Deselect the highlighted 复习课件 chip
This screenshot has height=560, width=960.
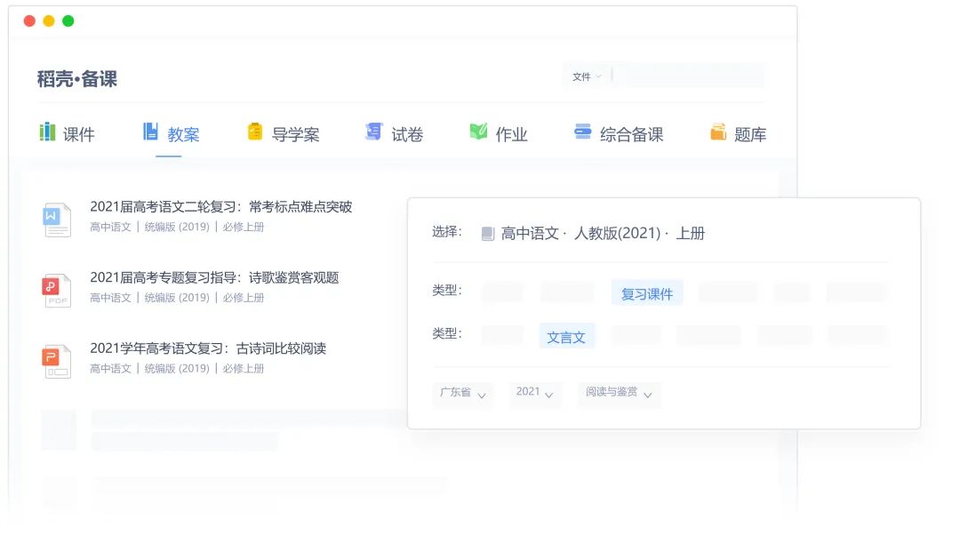tap(647, 292)
